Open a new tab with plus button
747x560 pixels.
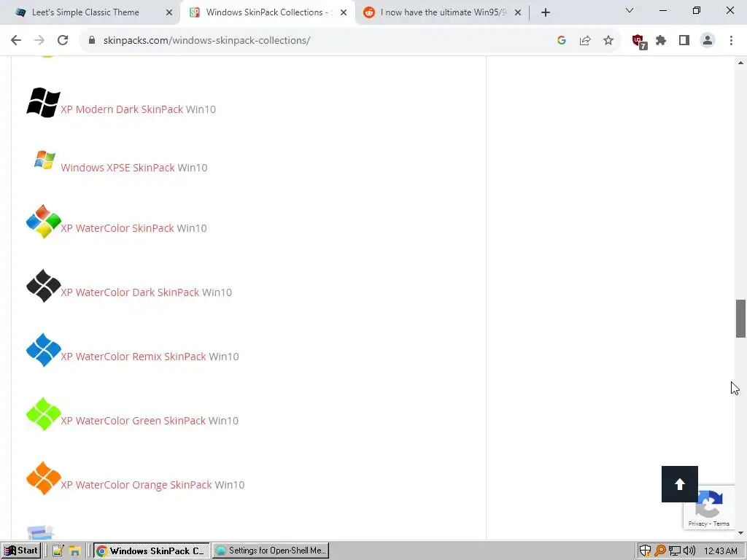(546, 12)
